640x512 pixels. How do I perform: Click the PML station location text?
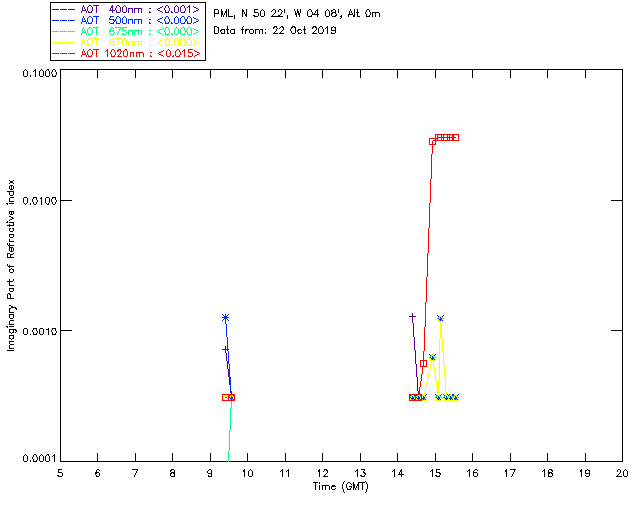(x=297, y=14)
